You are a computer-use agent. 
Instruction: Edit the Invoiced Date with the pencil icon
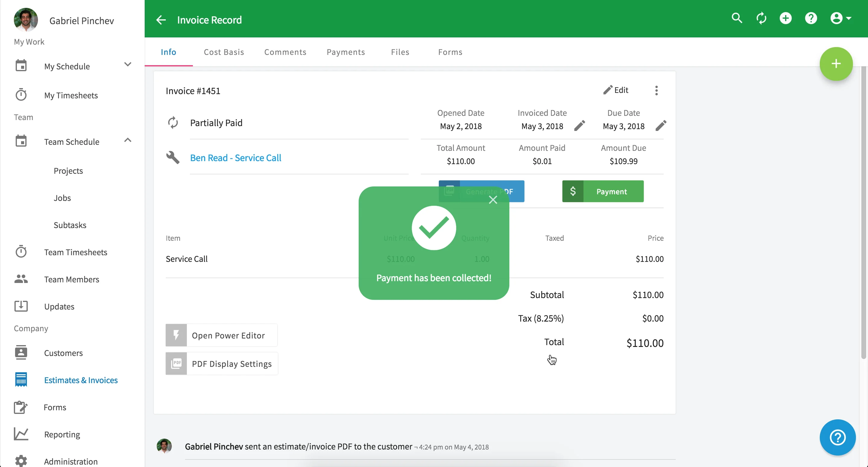tap(580, 125)
